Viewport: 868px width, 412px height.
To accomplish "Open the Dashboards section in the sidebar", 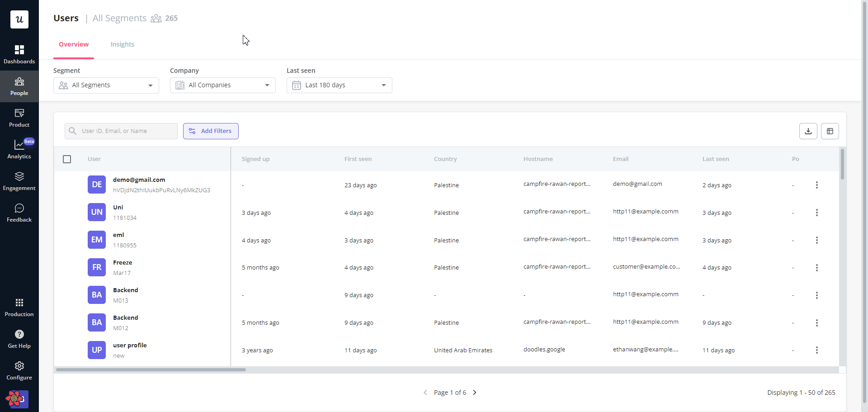I will point(19,54).
